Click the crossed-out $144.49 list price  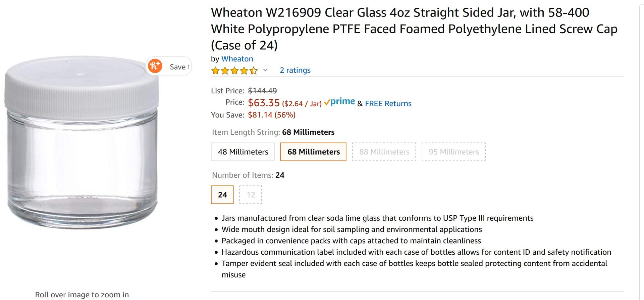click(x=262, y=91)
